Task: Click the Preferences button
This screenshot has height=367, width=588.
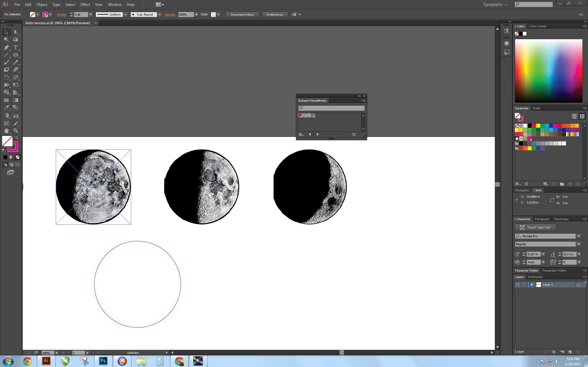Action: [275, 15]
